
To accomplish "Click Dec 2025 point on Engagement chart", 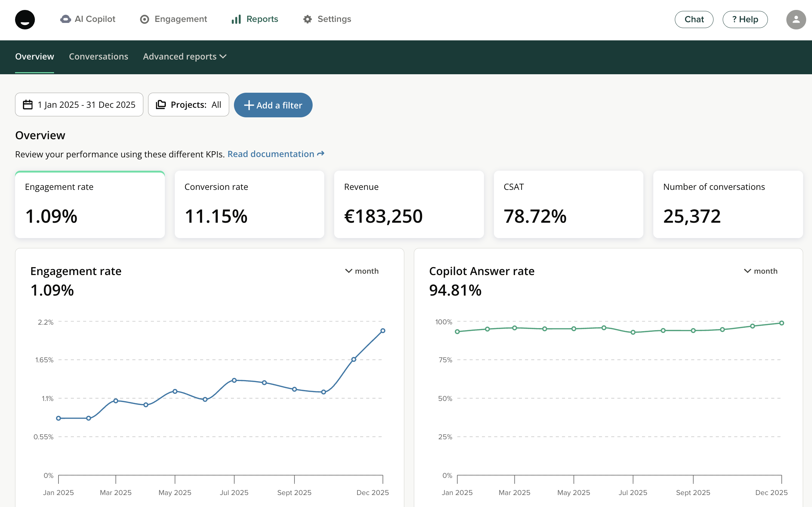I will (383, 331).
